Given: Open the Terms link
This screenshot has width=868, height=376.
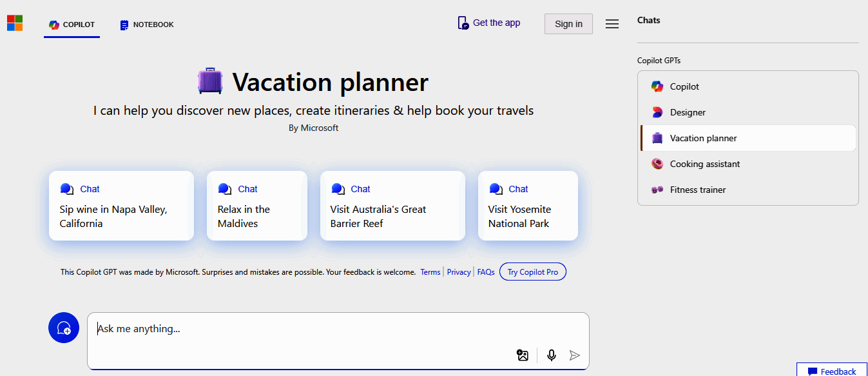Looking at the screenshot, I should point(430,272).
